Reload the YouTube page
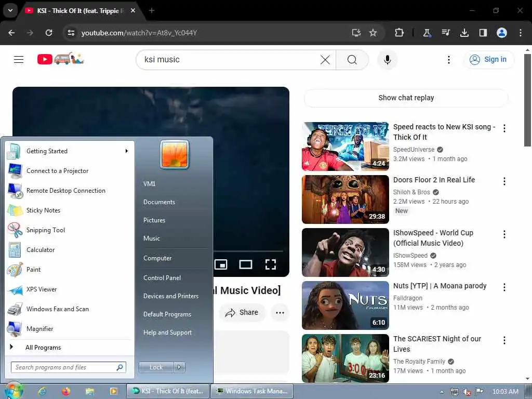 pos(49,33)
